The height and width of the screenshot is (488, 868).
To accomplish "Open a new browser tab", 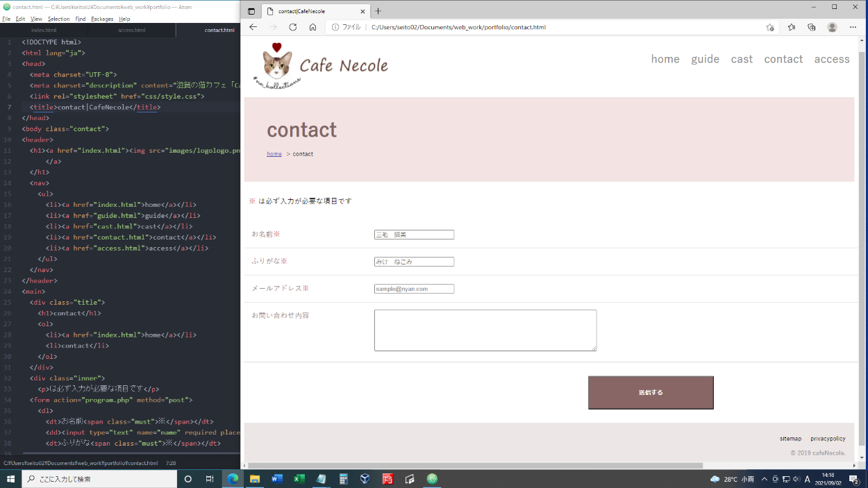I will pyautogui.click(x=378, y=11).
